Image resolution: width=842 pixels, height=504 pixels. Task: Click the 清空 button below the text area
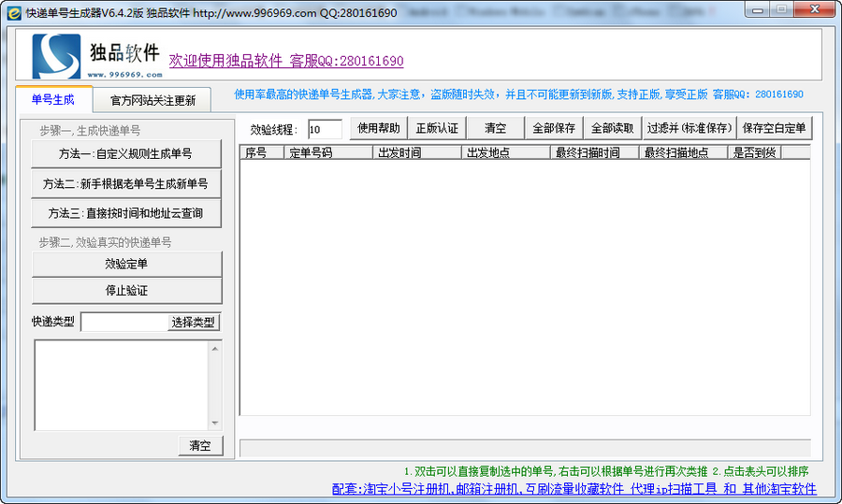200,445
